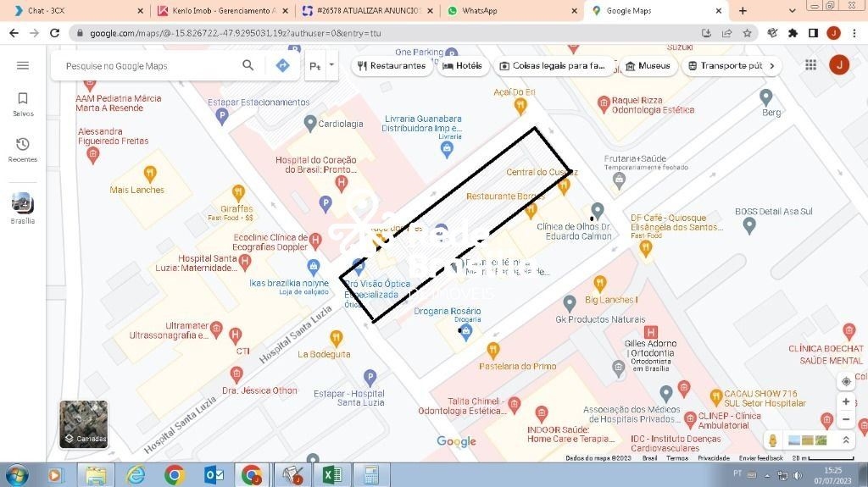Click the Cardiologia map label
Image resolution: width=868 pixels, height=487 pixels.
tap(341, 124)
